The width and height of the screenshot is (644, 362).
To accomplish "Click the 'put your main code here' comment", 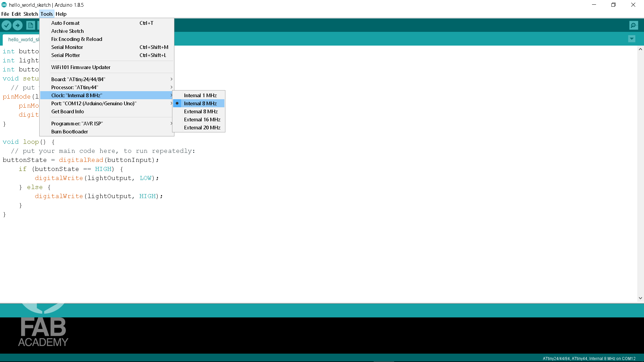I will [103, 151].
